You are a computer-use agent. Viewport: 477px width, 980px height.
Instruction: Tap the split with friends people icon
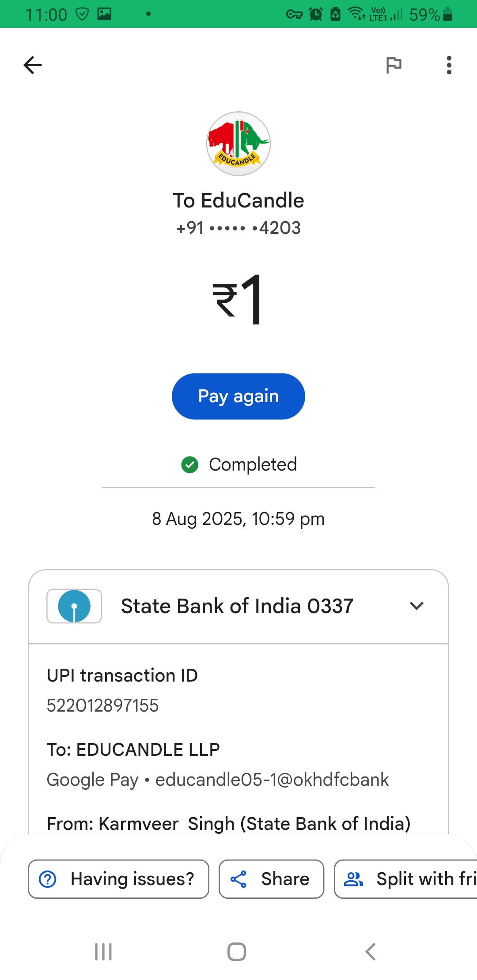[x=353, y=879]
